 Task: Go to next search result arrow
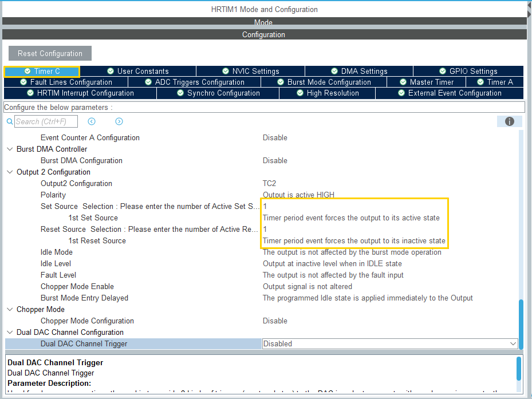pyautogui.click(x=119, y=121)
